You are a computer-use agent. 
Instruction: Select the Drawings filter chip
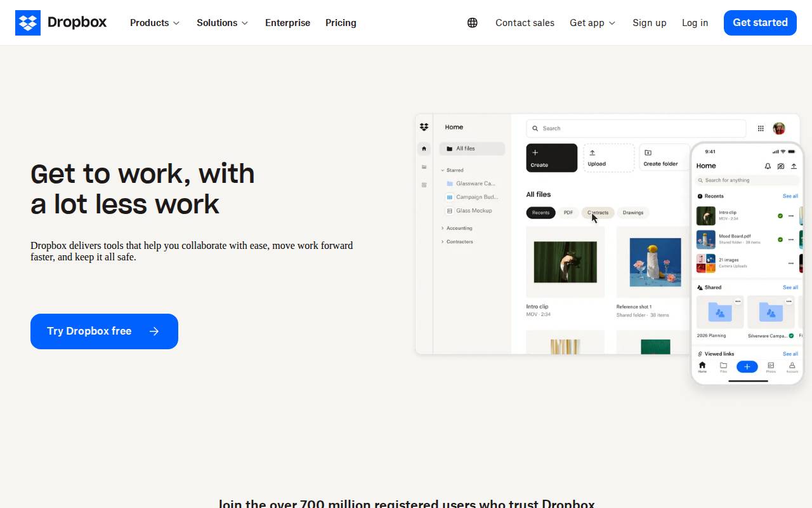pos(633,213)
